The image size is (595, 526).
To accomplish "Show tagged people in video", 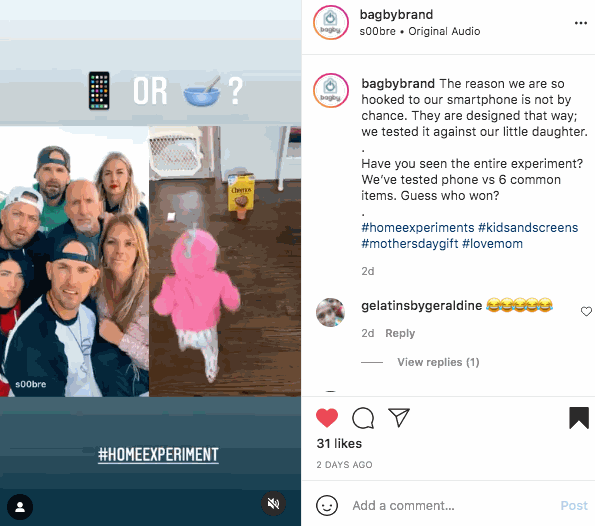I will point(20,507).
